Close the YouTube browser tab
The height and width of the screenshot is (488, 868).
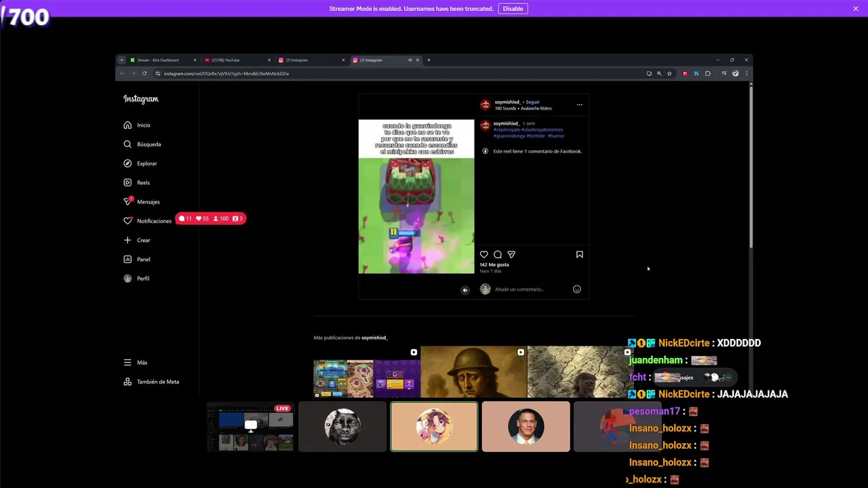[x=269, y=60]
